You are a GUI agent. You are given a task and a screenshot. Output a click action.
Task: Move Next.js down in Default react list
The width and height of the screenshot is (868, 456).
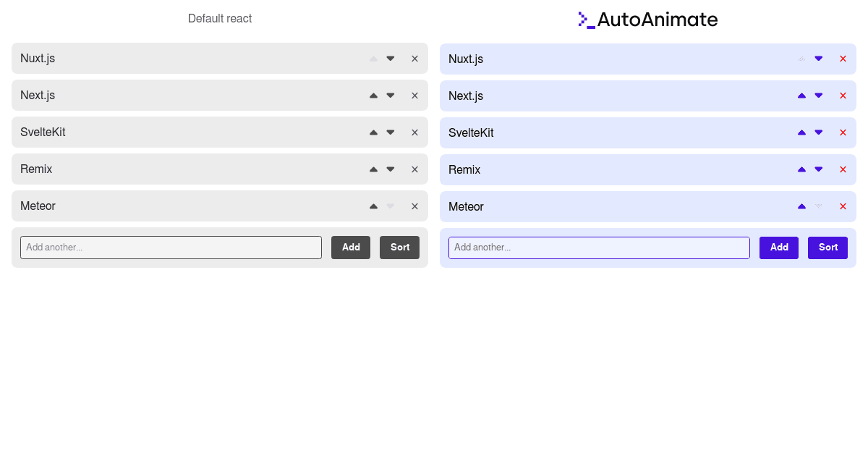tap(391, 96)
